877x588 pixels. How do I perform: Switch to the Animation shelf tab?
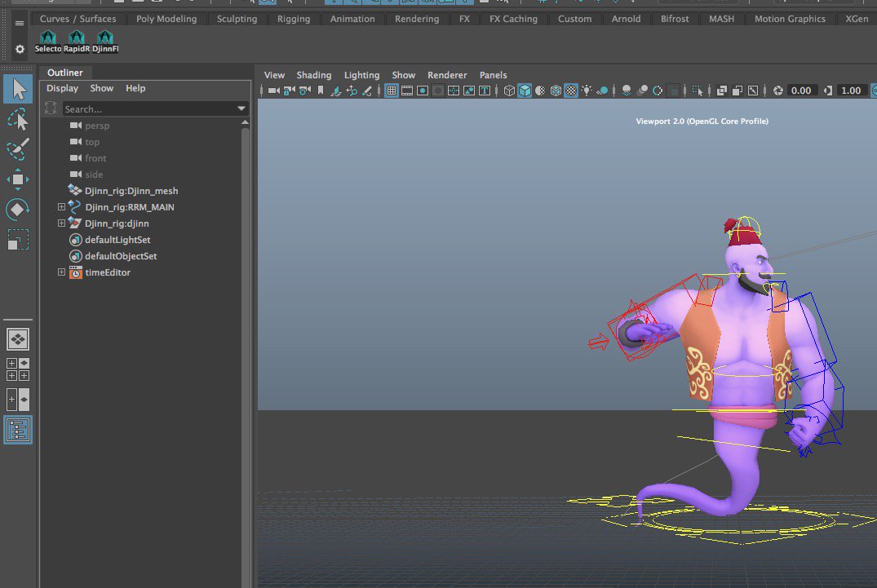352,19
